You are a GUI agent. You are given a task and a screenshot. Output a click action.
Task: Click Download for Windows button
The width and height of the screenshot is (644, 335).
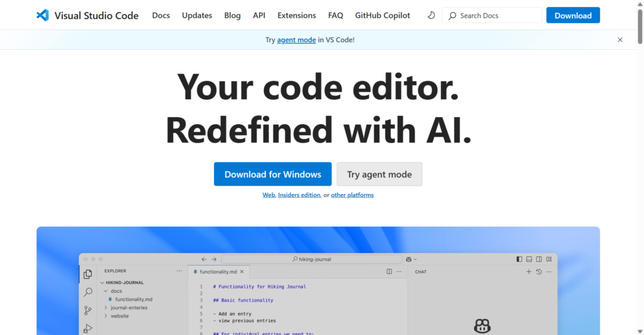273,174
